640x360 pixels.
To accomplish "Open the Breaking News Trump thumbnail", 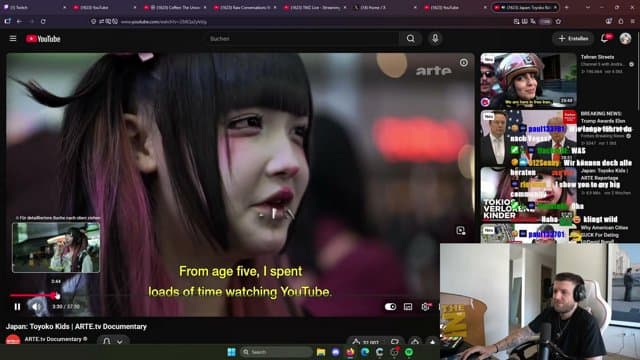I will click(x=528, y=138).
